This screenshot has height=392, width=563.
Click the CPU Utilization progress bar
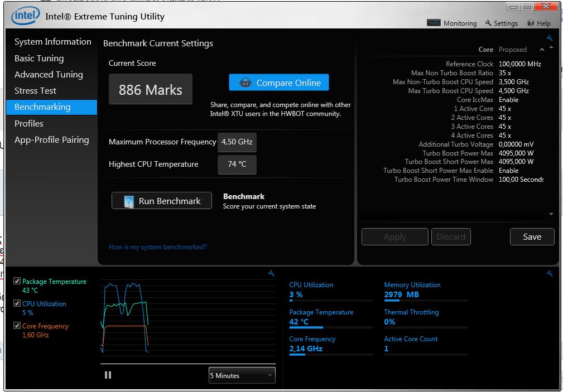pyautogui.click(x=331, y=300)
